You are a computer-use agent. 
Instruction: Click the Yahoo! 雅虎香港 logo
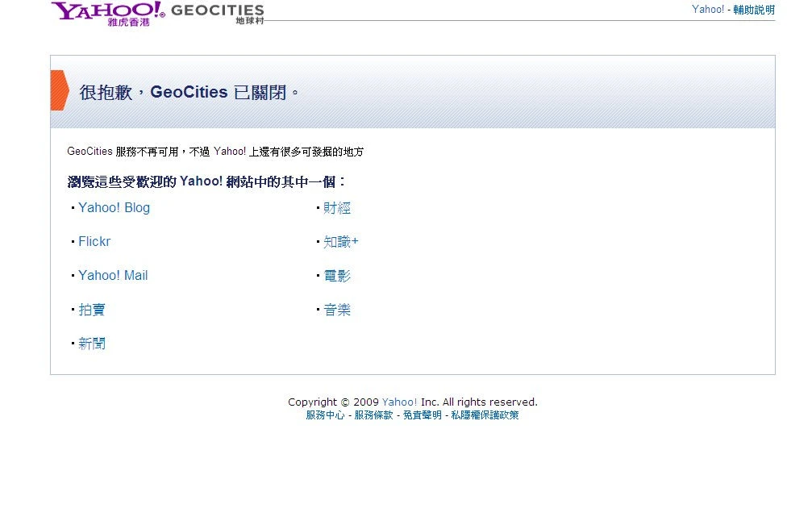tap(108, 14)
